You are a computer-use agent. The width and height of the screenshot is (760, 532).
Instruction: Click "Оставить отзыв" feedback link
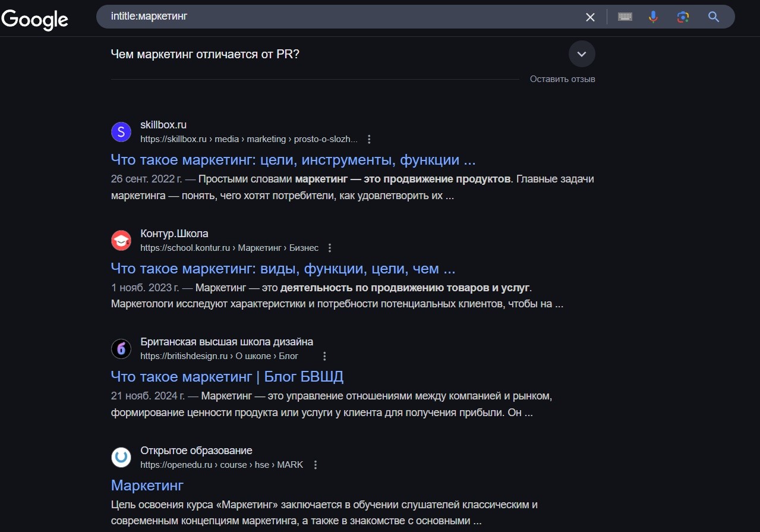pyautogui.click(x=562, y=79)
